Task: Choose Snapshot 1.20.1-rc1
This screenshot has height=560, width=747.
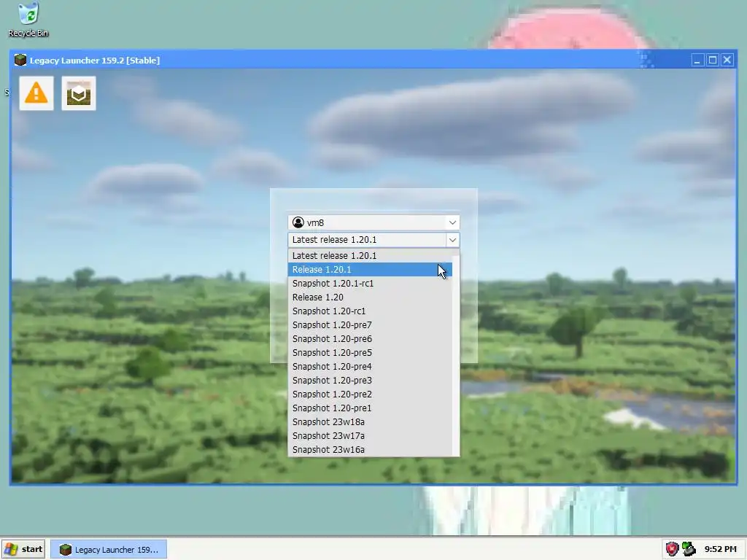Action: point(370,284)
